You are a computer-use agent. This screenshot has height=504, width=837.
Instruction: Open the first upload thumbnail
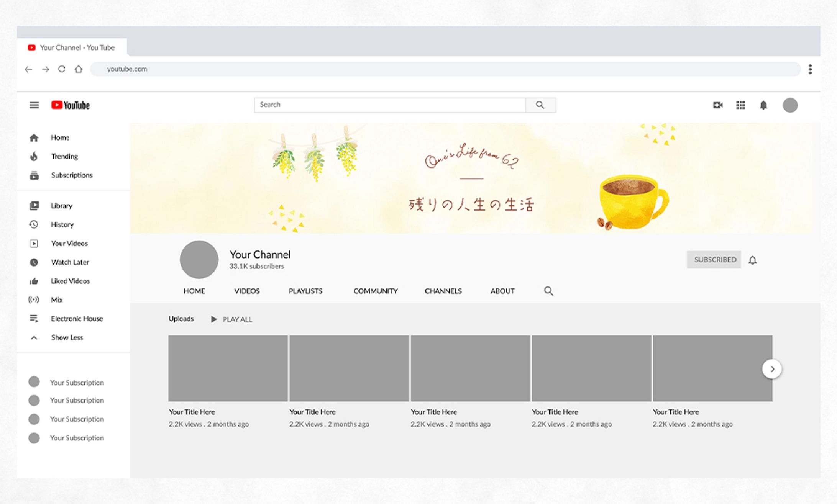point(228,368)
